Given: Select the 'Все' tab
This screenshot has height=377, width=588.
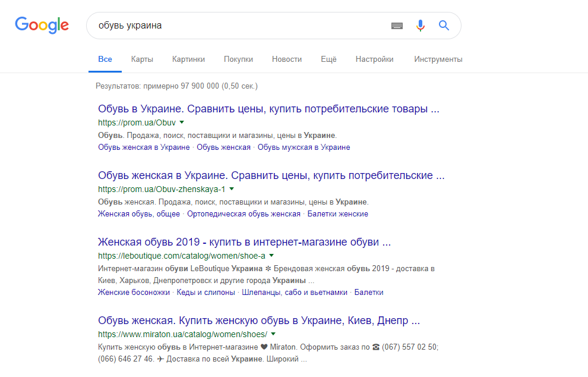Looking at the screenshot, I should coord(105,59).
